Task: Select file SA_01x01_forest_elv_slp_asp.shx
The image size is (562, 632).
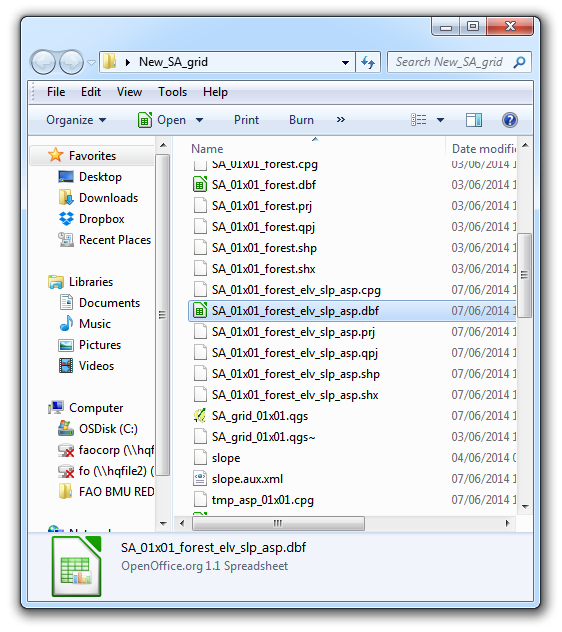Action: [295, 395]
